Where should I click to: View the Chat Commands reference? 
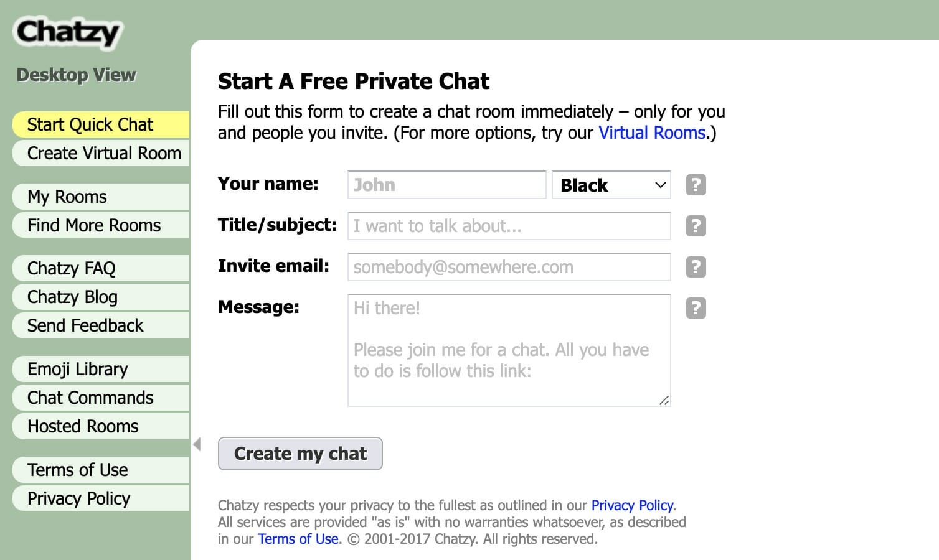click(90, 397)
